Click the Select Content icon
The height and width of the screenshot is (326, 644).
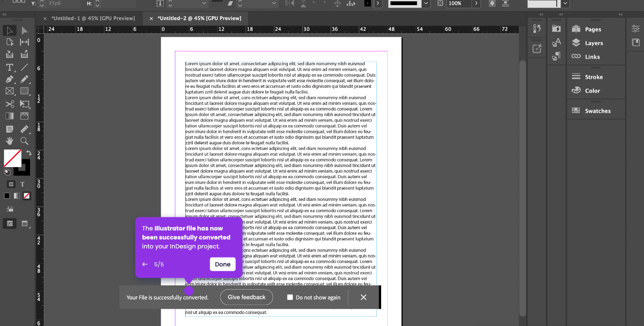tap(351, 3)
